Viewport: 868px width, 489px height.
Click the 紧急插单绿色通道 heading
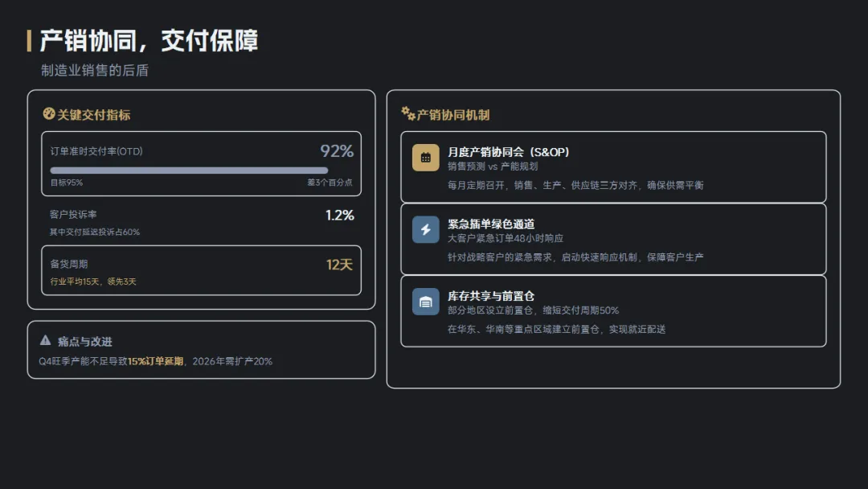coord(491,224)
